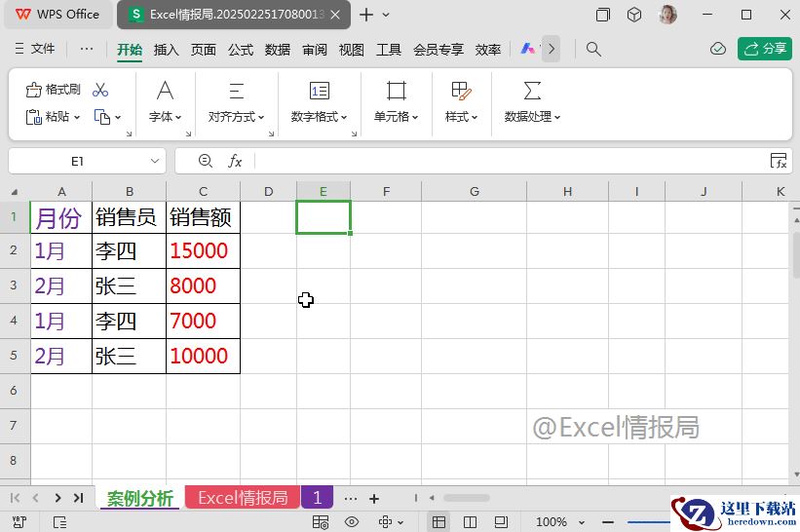
Task: Click the user avatar picture
Action: click(667, 15)
